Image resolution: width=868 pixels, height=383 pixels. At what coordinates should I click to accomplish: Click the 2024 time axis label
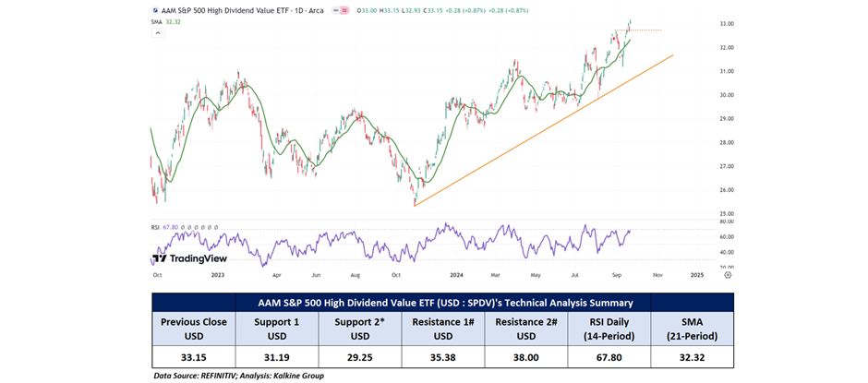[x=455, y=274]
